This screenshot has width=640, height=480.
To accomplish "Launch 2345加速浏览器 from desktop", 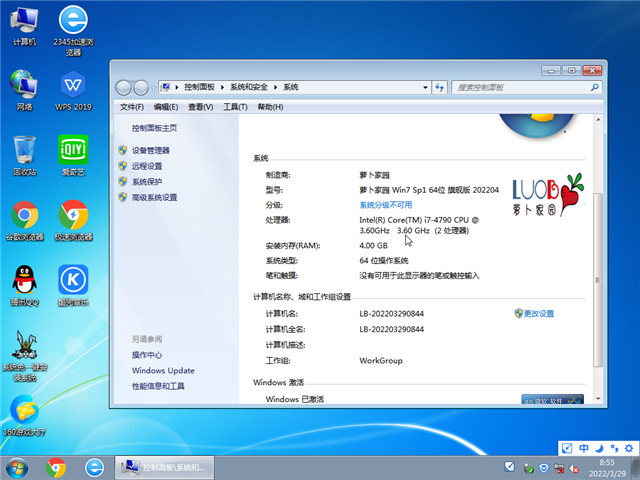I will [x=73, y=30].
